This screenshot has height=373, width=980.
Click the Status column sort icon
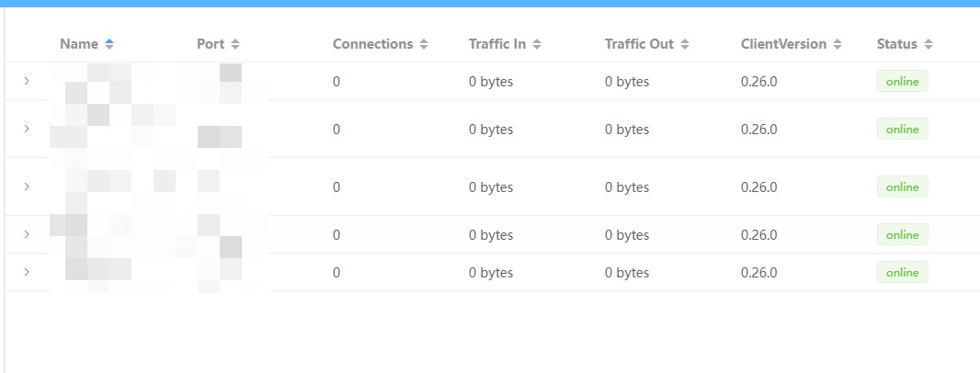[x=929, y=44]
